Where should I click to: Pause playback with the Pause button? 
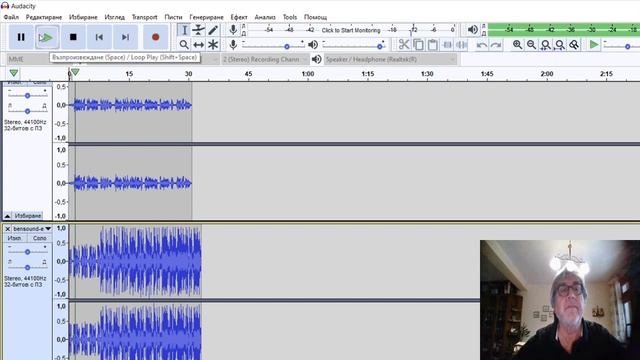pos(21,37)
